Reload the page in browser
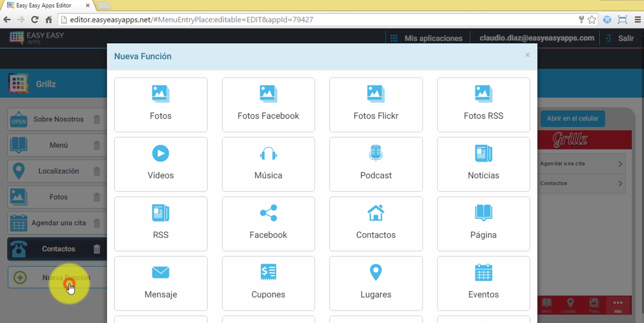Image resolution: width=644 pixels, height=323 pixels. click(x=35, y=20)
